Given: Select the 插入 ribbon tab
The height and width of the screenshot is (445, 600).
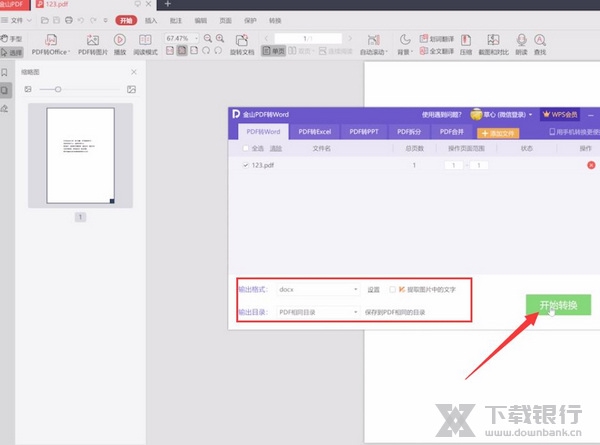Looking at the screenshot, I should click(x=151, y=21).
